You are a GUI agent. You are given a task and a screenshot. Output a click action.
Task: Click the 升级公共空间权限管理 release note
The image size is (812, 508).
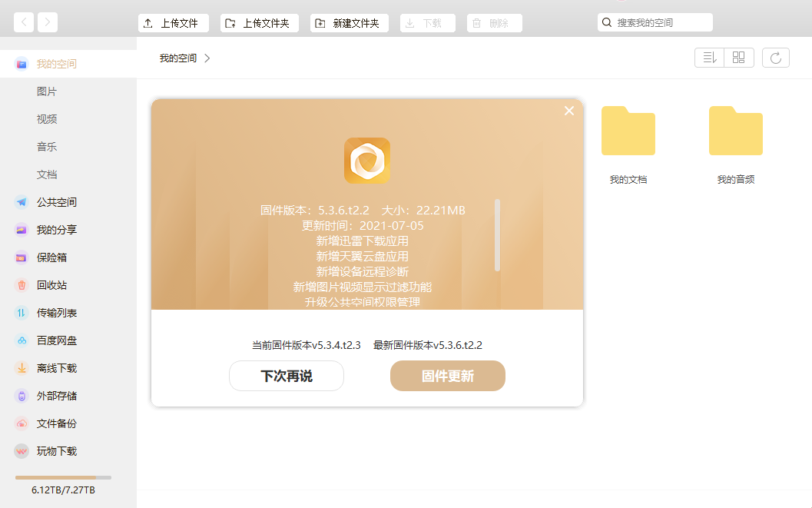tap(363, 302)
